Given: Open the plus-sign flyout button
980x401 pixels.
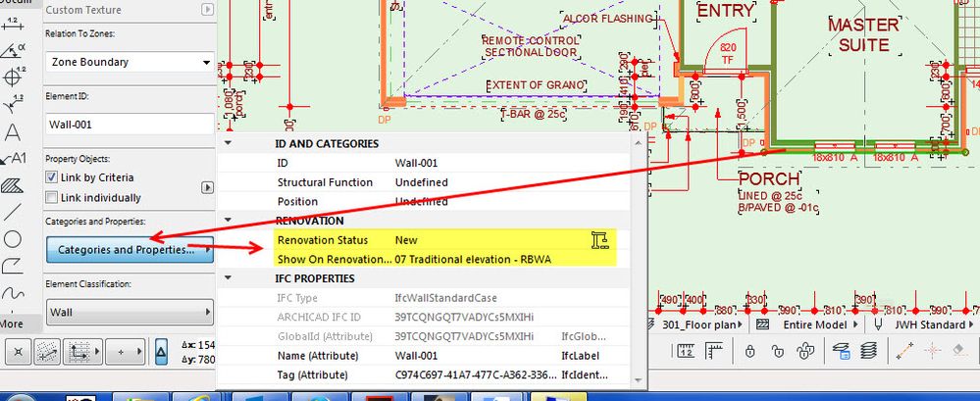Looking at the screenshot, I should click(x=125, y=351).
